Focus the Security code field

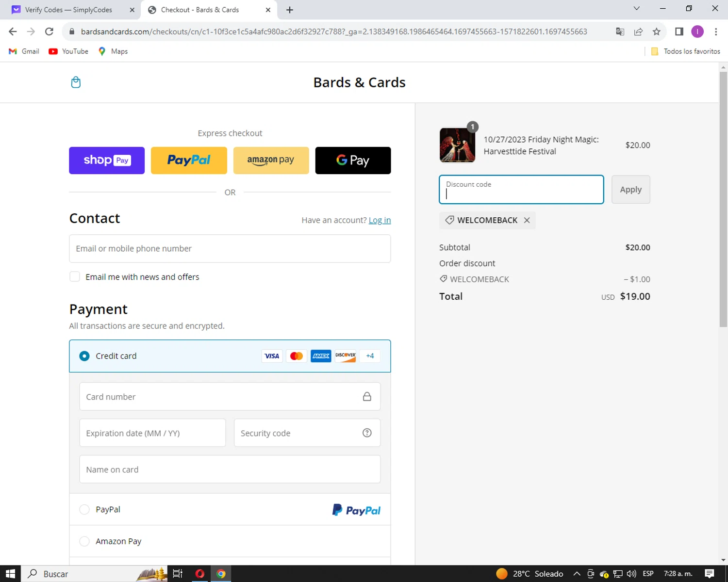tap(307, 433)
